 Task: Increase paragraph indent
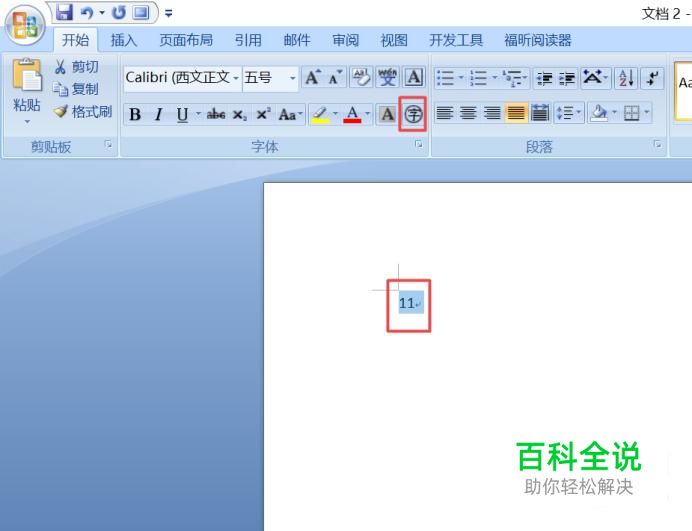567,79
